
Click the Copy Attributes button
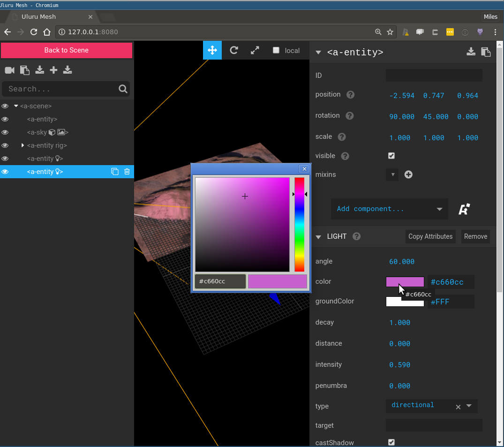click(x=430, y=236)
